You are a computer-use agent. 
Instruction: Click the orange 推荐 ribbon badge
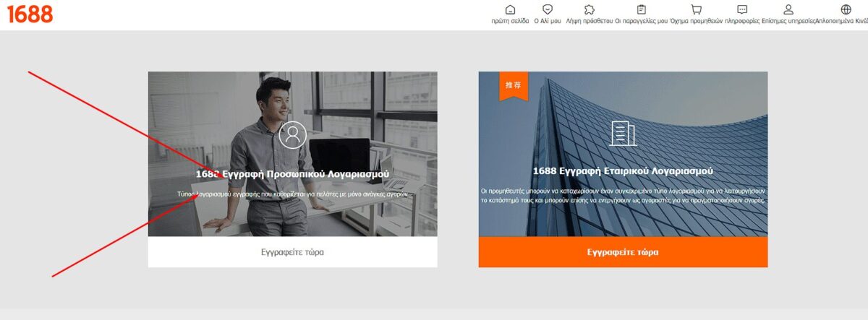point(513,86)
